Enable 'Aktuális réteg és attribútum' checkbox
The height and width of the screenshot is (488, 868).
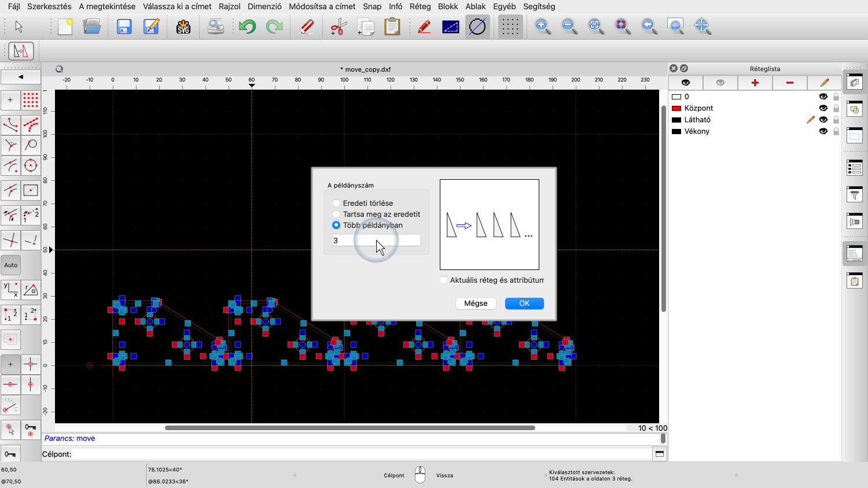coord(444,280)
